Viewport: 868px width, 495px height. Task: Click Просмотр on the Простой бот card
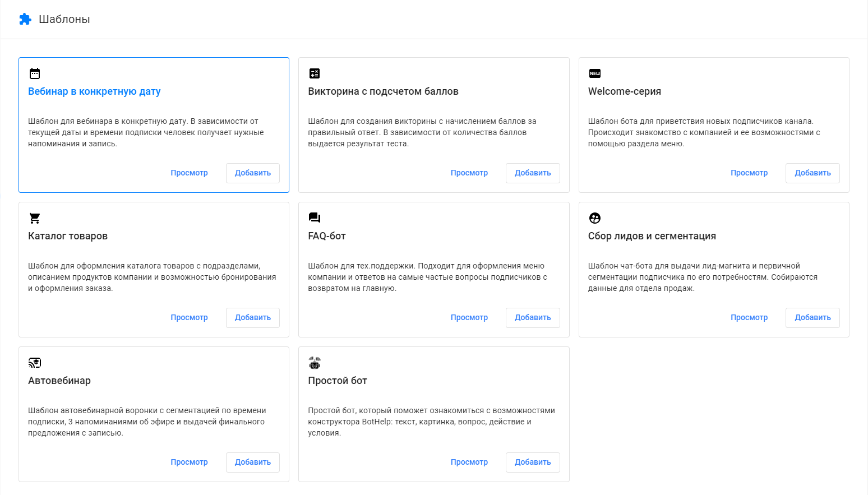point(469,462)
